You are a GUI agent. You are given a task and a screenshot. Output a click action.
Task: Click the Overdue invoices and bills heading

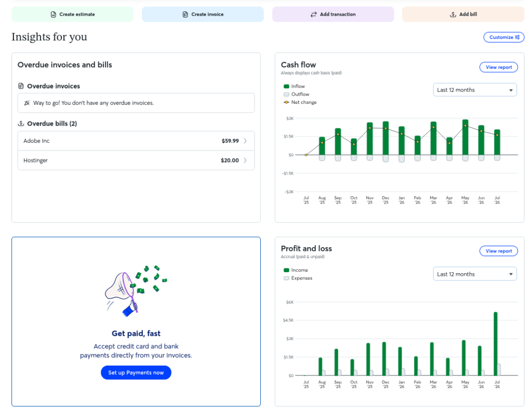(65, 65)
